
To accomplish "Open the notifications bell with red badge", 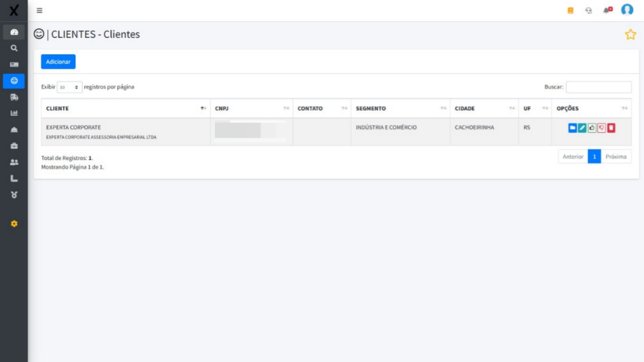I will click(x=606, y=10).
